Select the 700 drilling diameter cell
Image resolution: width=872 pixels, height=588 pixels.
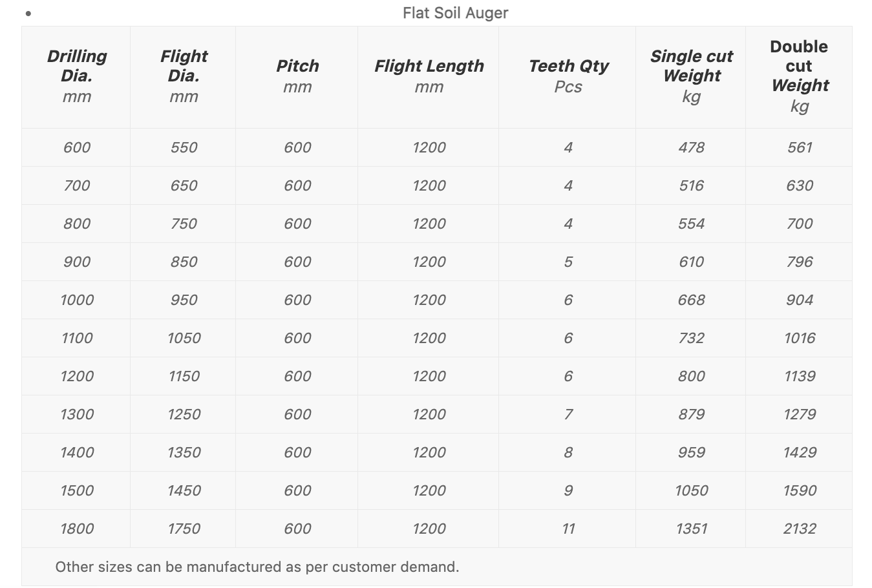click(77, 185)
